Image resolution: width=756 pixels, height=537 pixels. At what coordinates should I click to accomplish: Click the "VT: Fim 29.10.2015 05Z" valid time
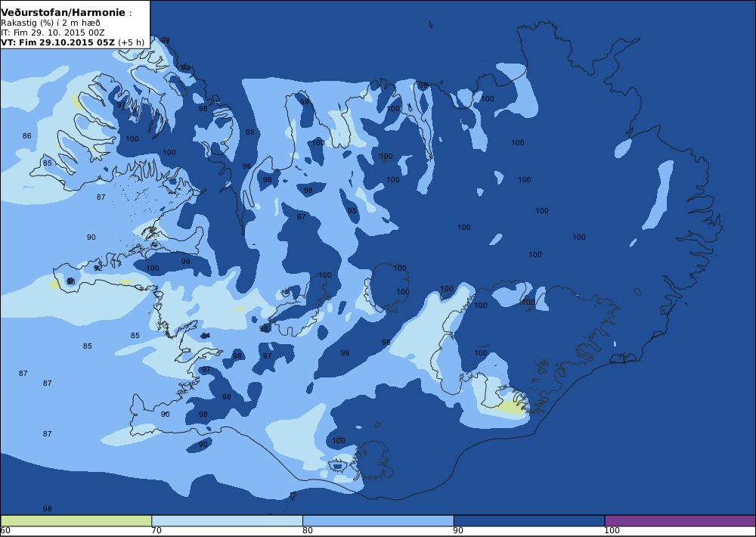pos(58,42)
